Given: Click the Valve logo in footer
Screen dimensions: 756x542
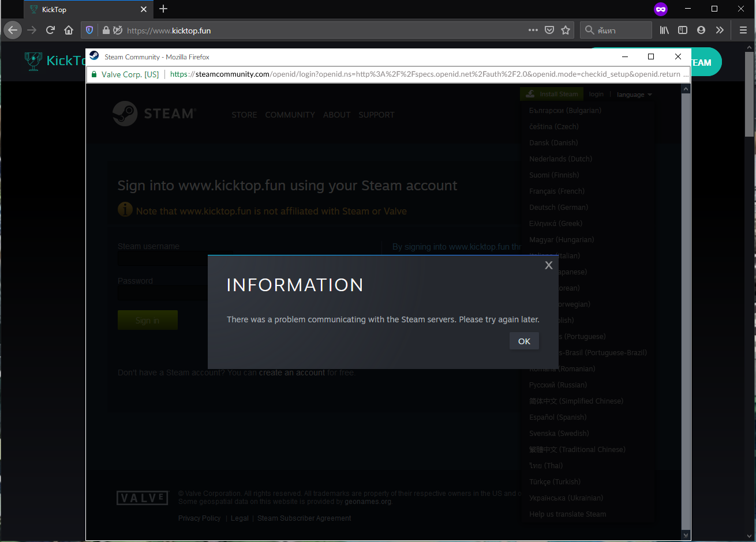Looking at the screenshot, I should pos(143,498).
